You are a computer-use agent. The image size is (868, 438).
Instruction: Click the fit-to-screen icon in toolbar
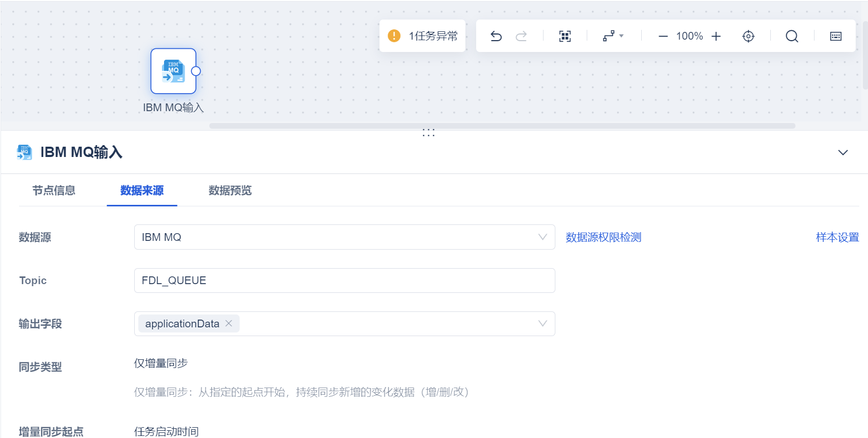point(565,36)
